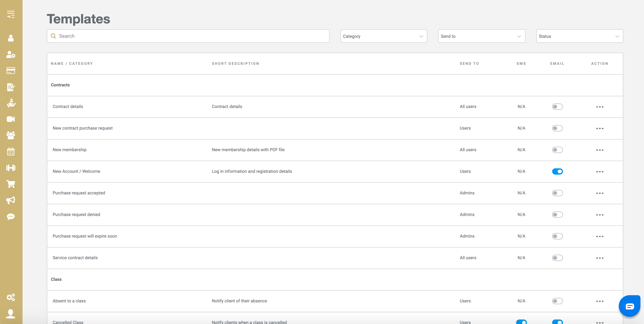
Task: Click Absent to a class template name
Action: 69,301
